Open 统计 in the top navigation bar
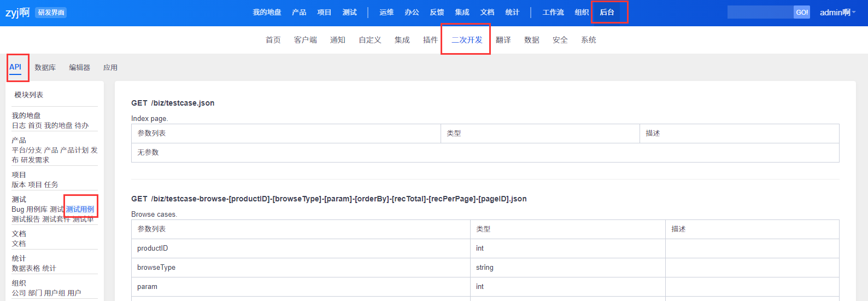868x301 pixels. tap(512, 12)
